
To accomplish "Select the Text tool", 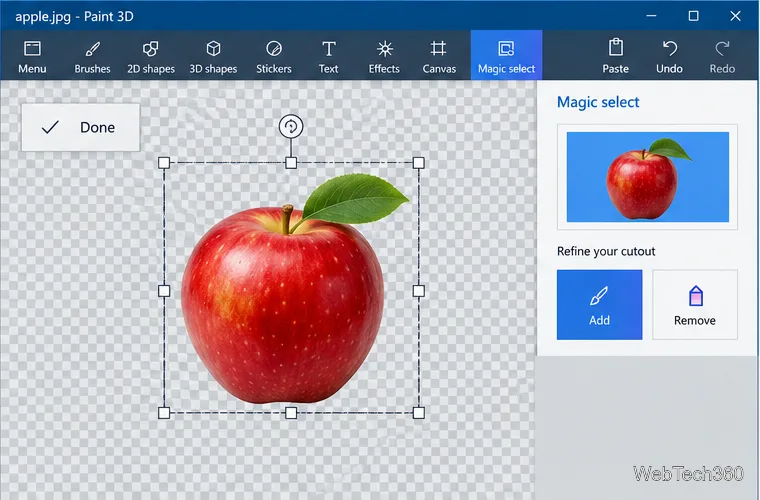I will (329, 56).
